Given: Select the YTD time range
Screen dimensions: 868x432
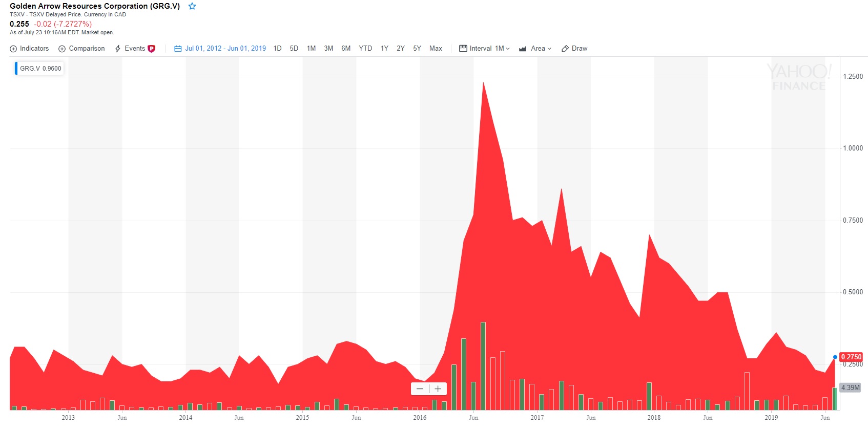Looking at the screenshot, I should pos(365,49).
